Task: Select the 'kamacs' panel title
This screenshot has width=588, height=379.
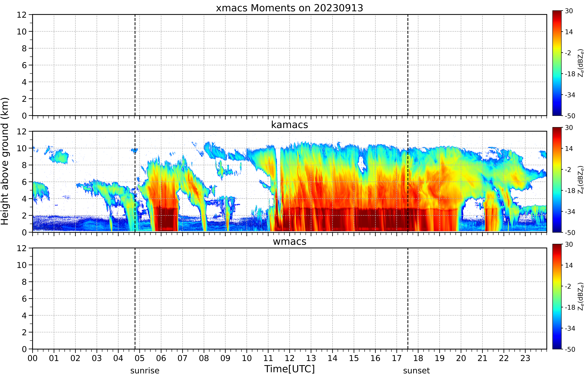Action: 289,125
